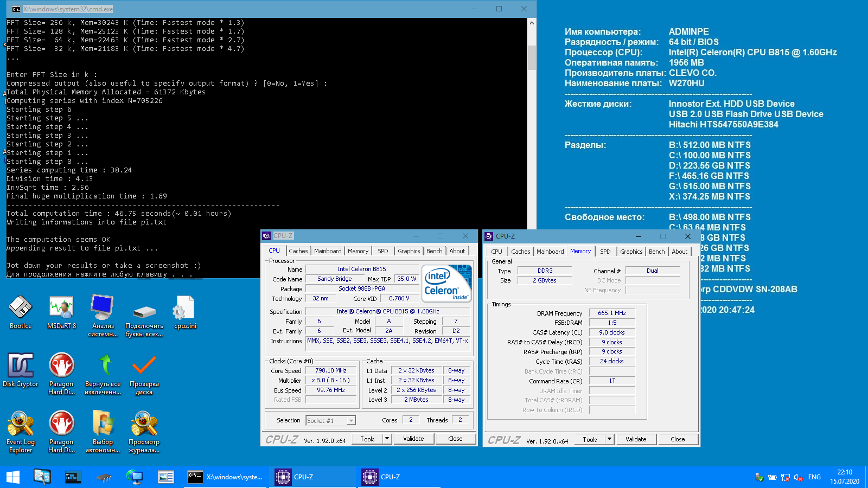Open the BootIce desktop icon
868x488 pixels.
pos(21,312)
